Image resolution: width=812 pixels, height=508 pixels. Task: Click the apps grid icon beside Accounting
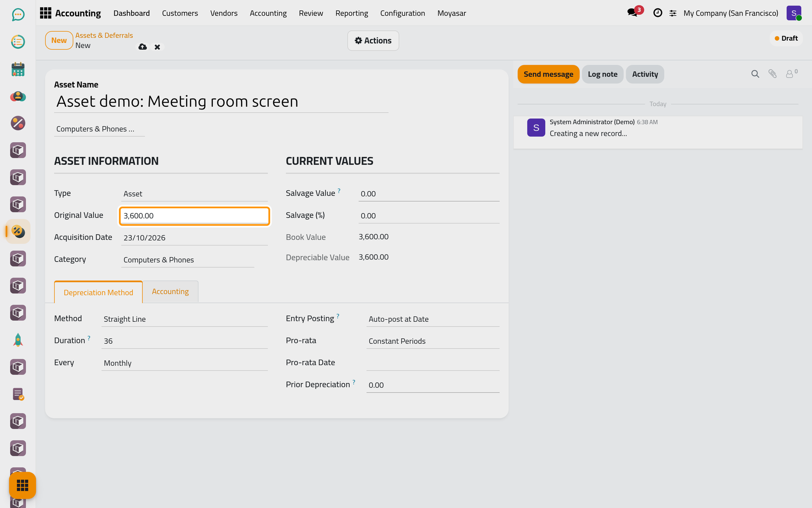click(45, 13)
